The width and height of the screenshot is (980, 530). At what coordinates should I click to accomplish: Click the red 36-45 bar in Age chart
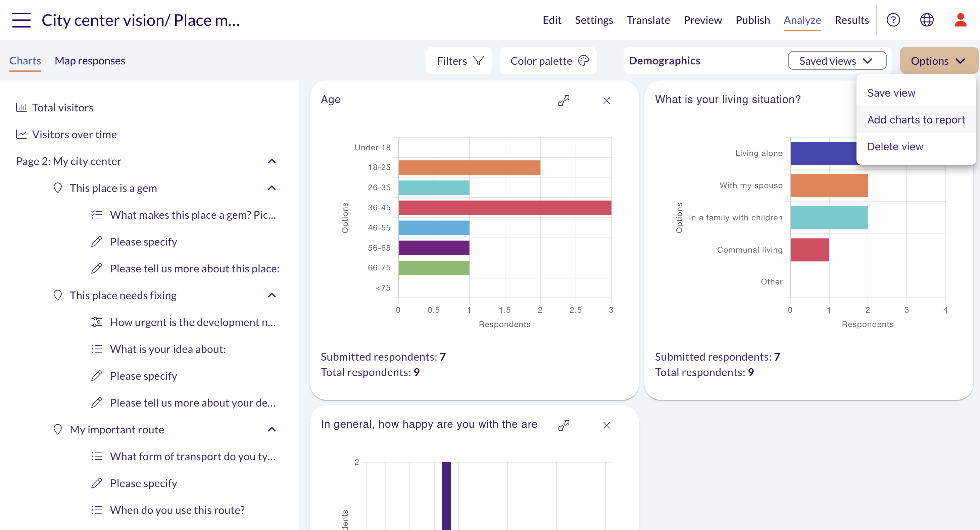[504, 208]
